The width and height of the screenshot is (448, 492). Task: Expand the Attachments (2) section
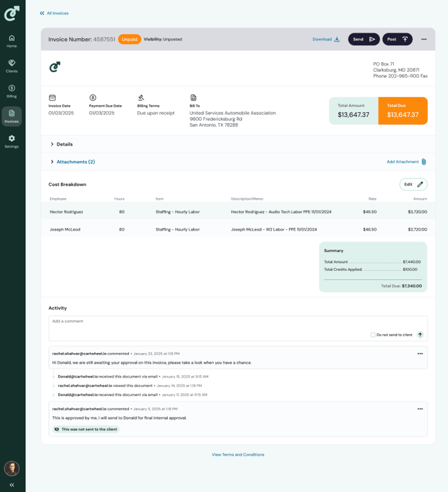click(x=52, y=162)
